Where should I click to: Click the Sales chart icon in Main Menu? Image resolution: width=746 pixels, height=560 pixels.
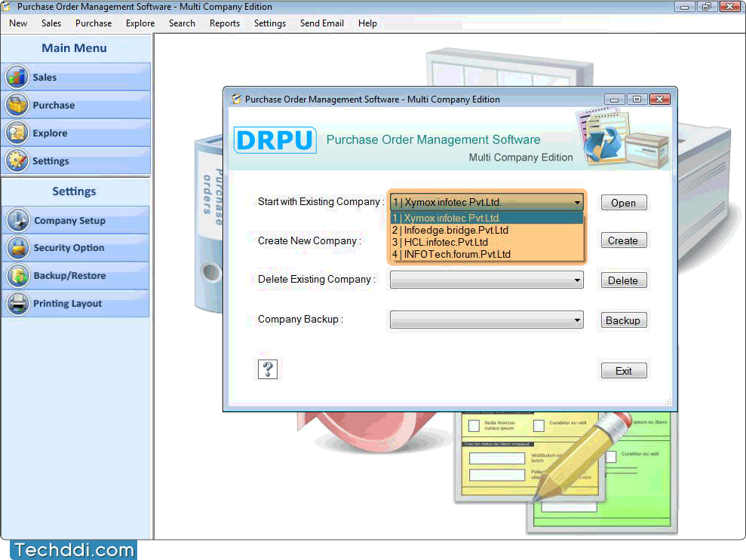coord(17,77)
